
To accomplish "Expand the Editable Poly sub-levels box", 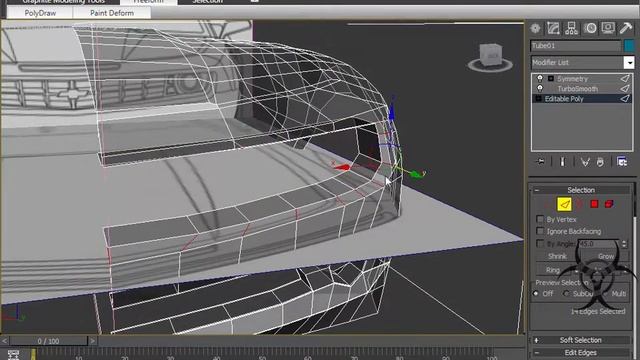I will point(538,99).
